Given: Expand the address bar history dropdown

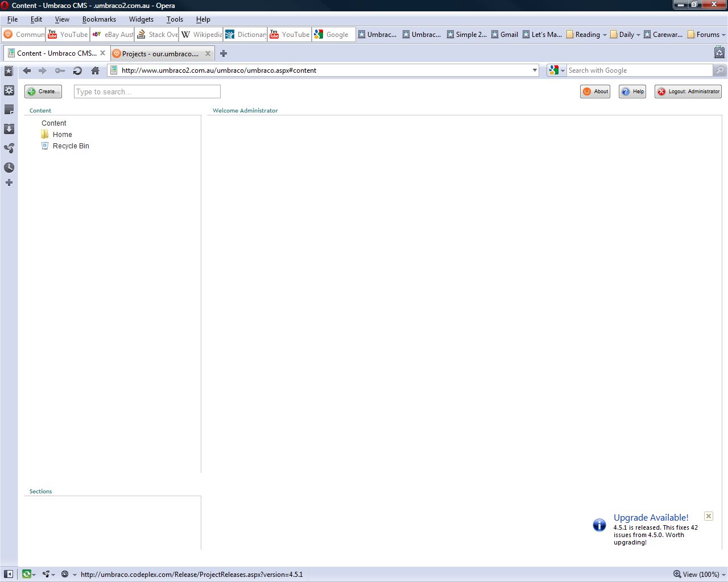Looking at the screenshot, I should pos(535,70).
